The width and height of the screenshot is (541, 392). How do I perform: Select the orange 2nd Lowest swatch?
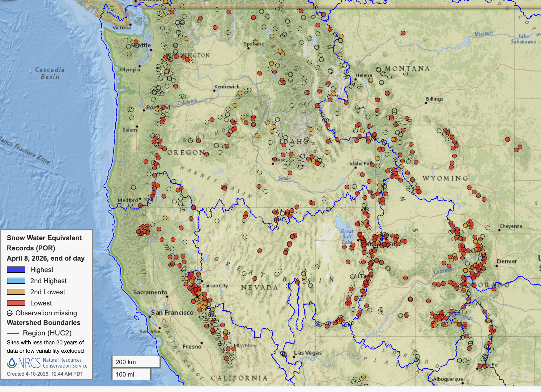click(16, 292)
